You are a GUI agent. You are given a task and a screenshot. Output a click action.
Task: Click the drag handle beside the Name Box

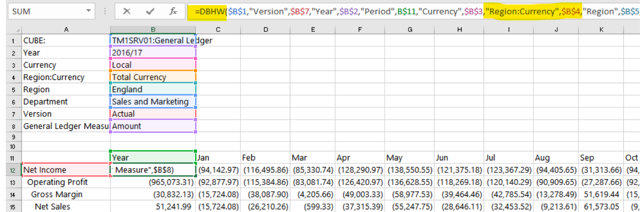(x=105, y=11)
